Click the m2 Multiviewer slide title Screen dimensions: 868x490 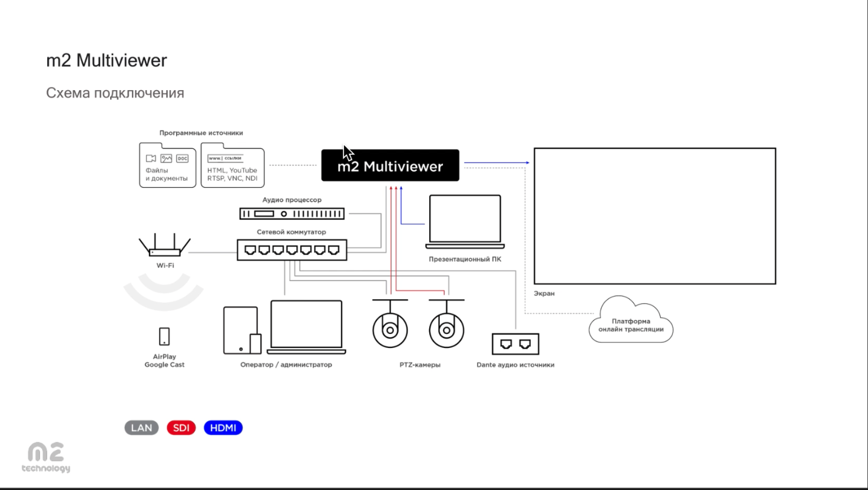click(107, 60)
